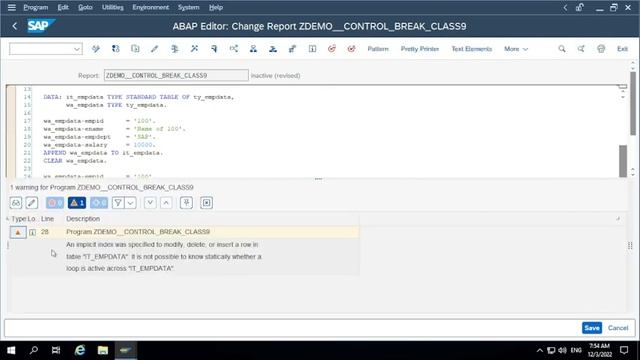Expand the More toolbar menu
The image size is (640, 360).
[x=516, y=49]
